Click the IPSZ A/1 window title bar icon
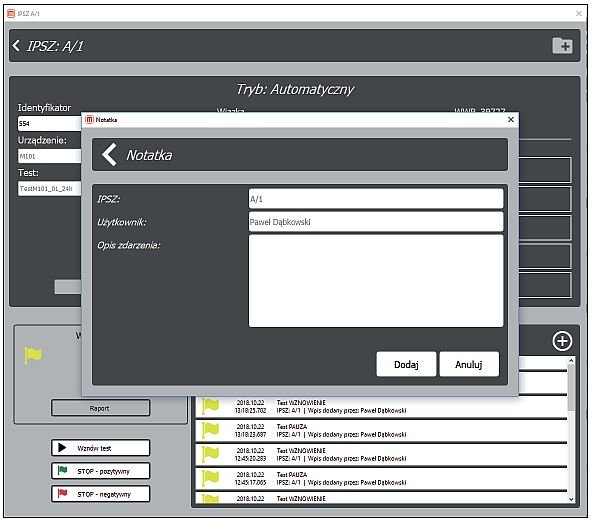Screen dimensions: 593x521 (11, 14)
